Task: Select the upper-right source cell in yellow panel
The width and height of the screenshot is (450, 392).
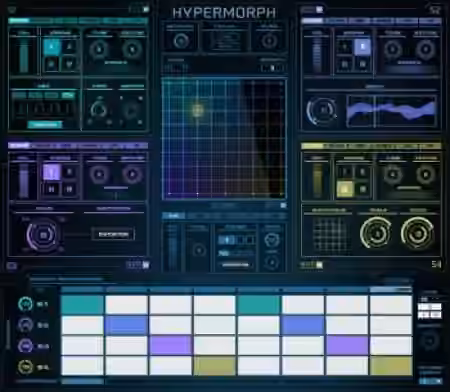Action: click(362, 172)
